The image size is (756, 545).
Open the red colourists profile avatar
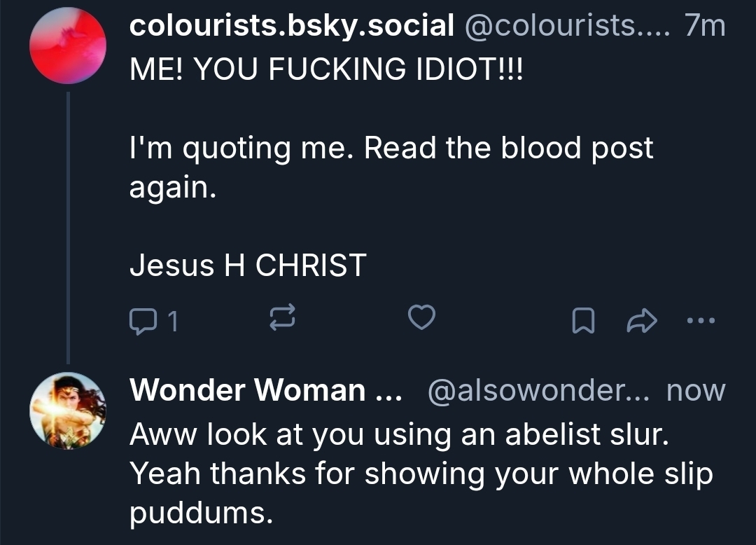(x=67, y=46)
